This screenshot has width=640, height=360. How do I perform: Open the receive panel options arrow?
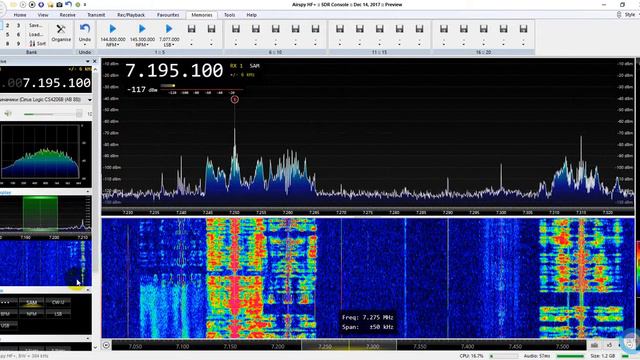coord(87,61)
